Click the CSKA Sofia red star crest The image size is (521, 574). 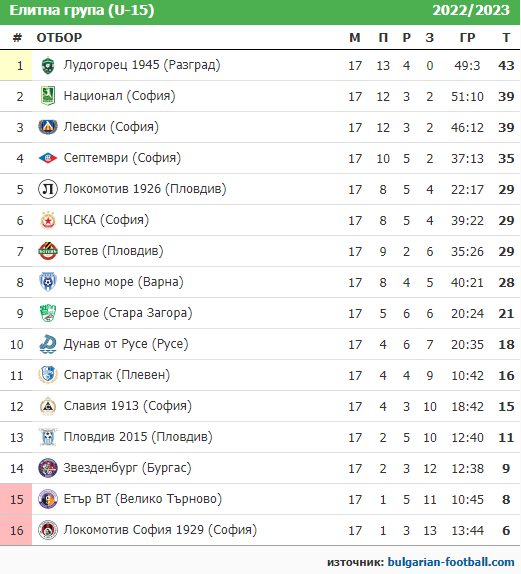(x=48, y=220)
